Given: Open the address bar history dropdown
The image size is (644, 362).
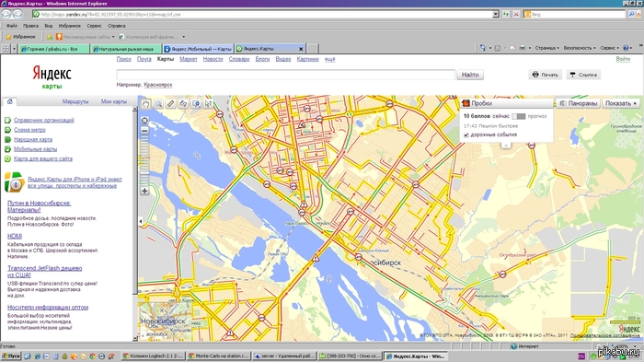Looking at the screenshot, I should (x=496, y=15).
